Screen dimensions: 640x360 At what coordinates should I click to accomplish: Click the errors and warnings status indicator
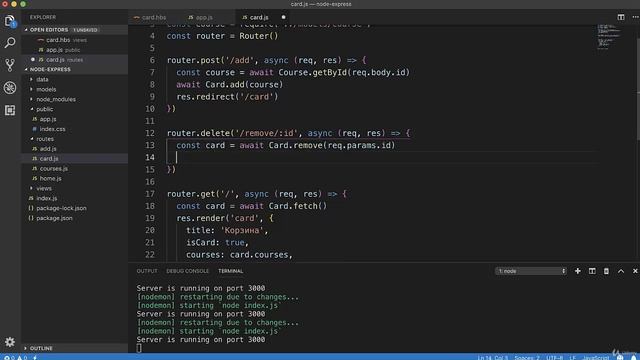coord(15,357)
